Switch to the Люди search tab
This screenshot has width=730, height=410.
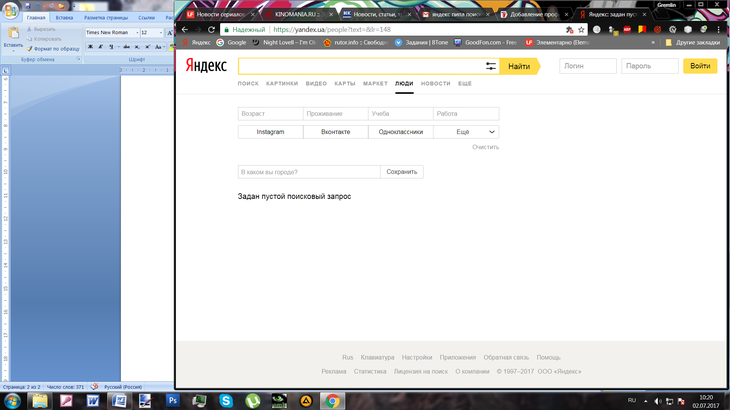point(404,84)
